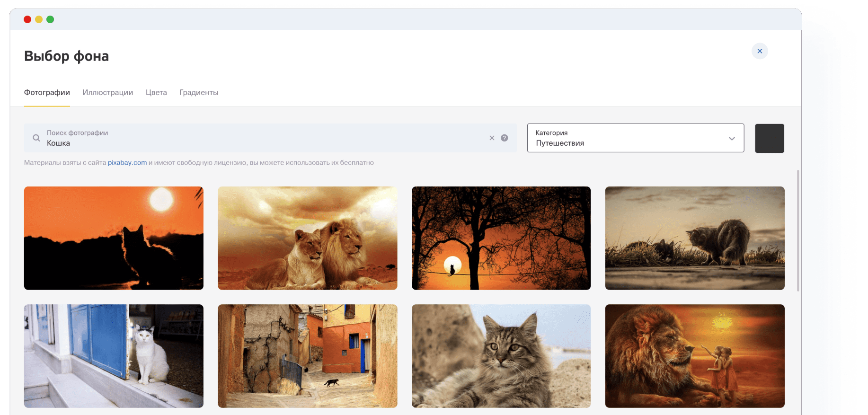Switch to the Иллюстрации tab
The image size is (868, 415).
click(108, 93)
